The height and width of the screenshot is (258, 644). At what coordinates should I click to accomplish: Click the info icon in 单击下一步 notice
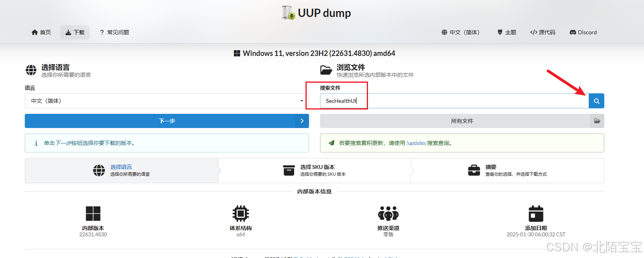point(36,143)
